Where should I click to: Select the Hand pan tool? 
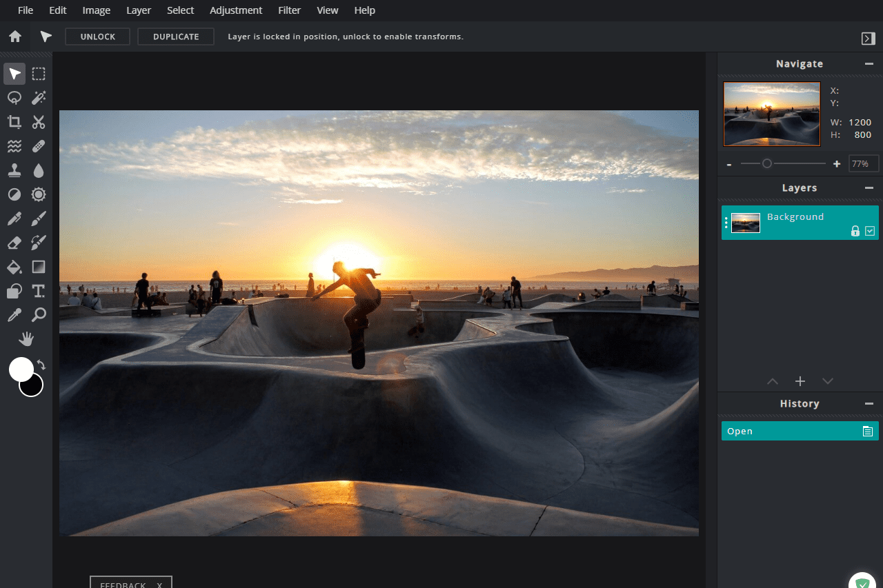click(x=26, y=338)
